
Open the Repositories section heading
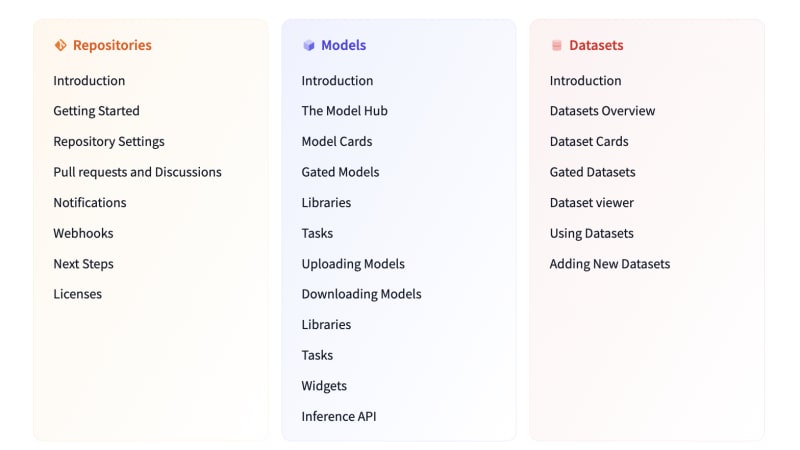tap(112, 45)
